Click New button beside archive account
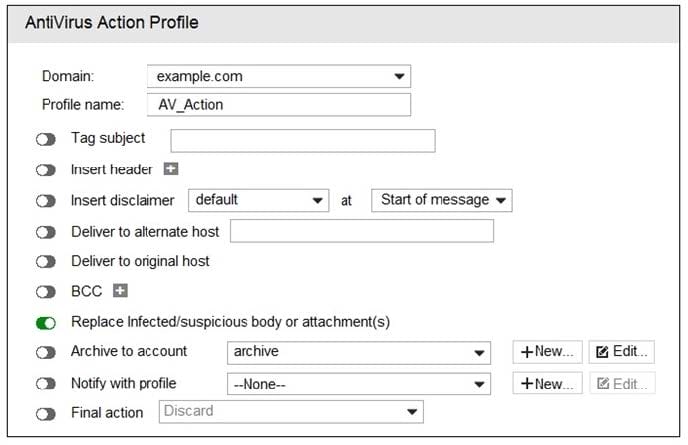Image resolution: width=688 pixels, height=445 pixels. [547, 352]
